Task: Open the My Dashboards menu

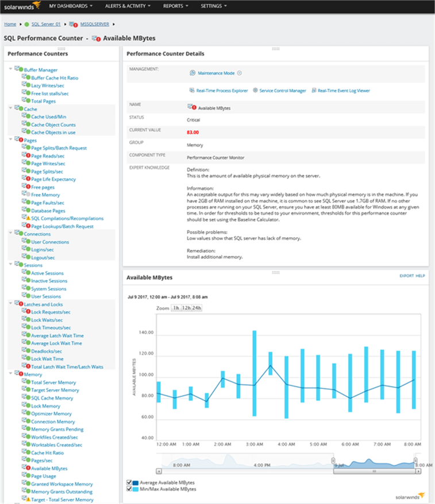Action: 71,6
